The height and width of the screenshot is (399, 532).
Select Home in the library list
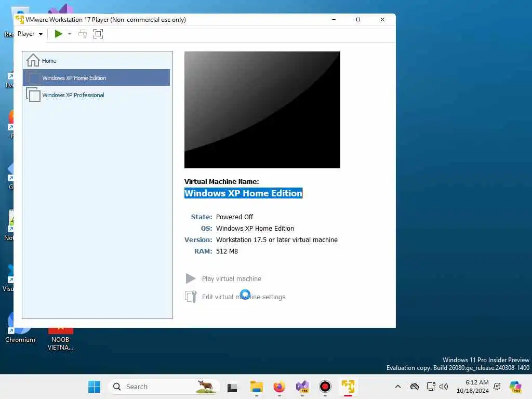[96, 61]
